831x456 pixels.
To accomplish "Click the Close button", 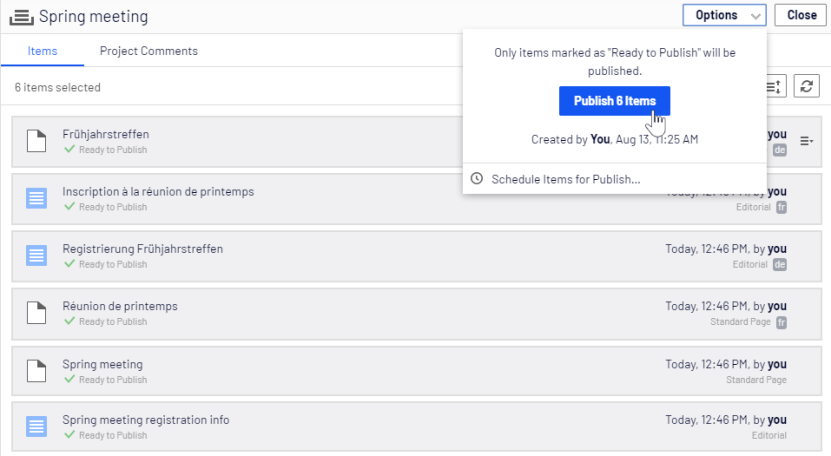I will pyautogui.click(x=801, y=15).
